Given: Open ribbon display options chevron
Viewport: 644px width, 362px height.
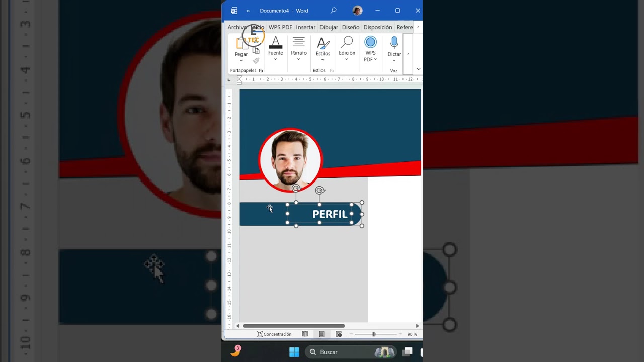Looking at the screenshot, I should coord(418,69).
